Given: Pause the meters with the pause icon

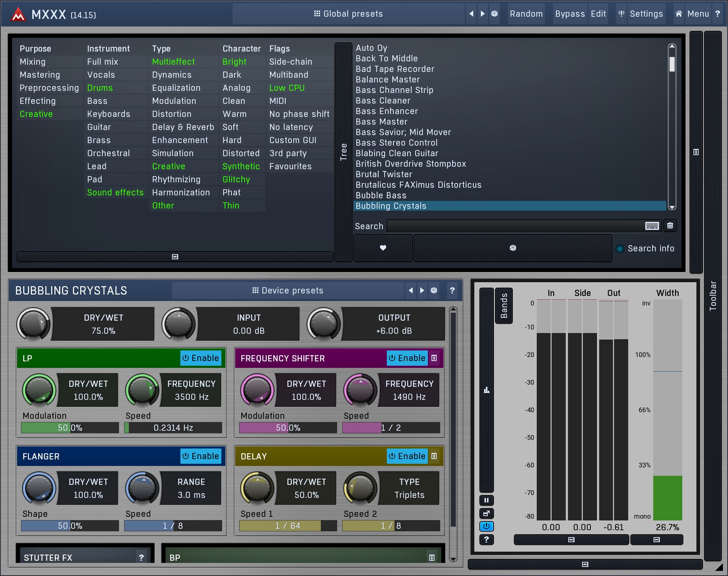Looking at the screenshot, I should point(486,500).
